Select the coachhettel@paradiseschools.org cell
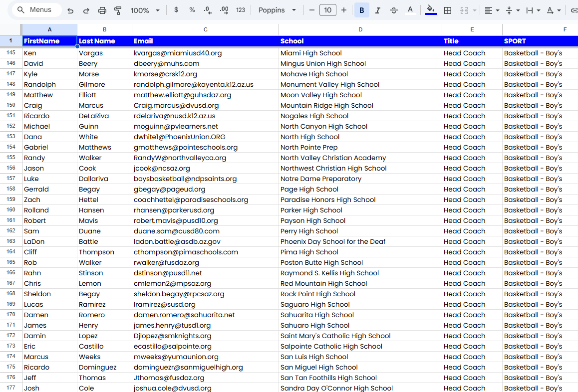This screenshot has width=578, height=392. click(x=205, y=199)
